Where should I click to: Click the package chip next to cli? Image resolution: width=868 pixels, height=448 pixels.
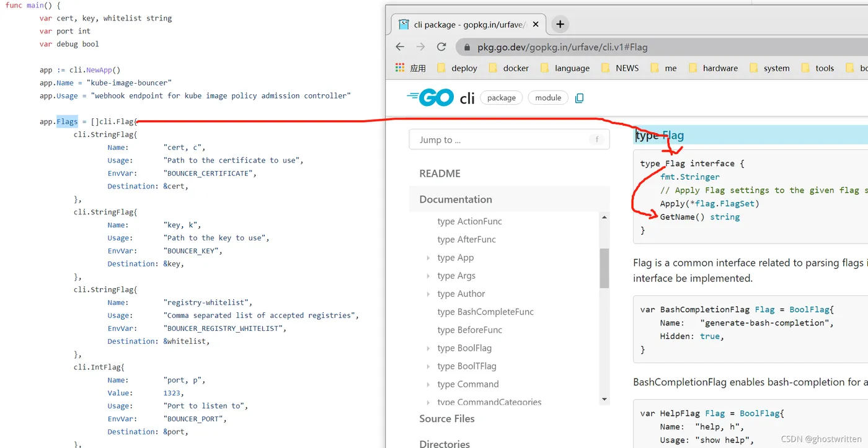click(502, 98)
